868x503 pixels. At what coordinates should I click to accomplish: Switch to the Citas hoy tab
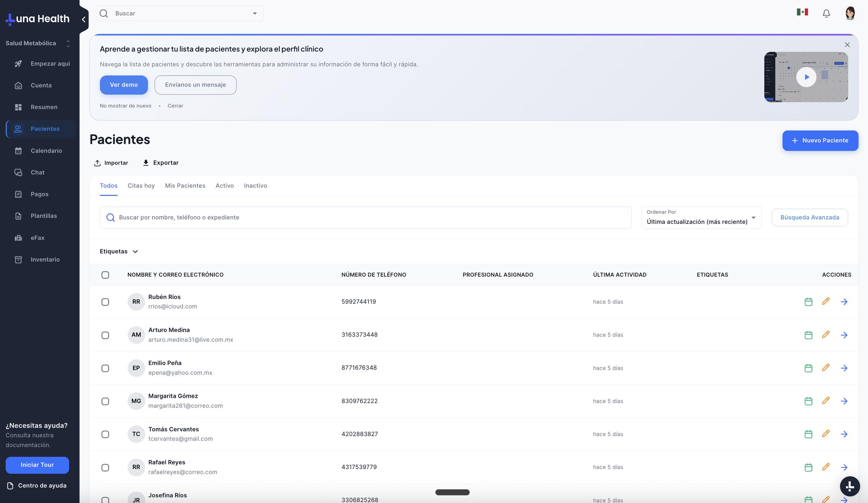coord(141,186)
